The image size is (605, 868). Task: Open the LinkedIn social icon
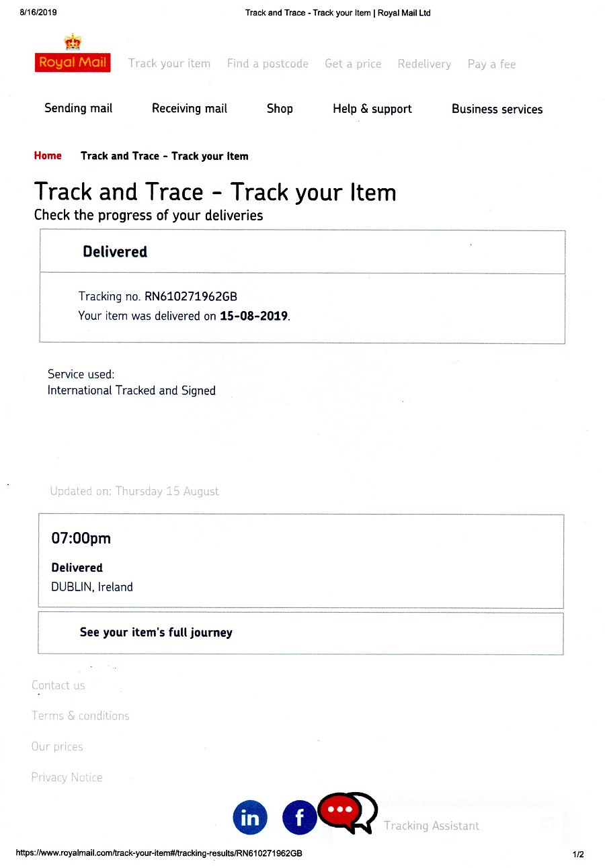click(250, 818)
